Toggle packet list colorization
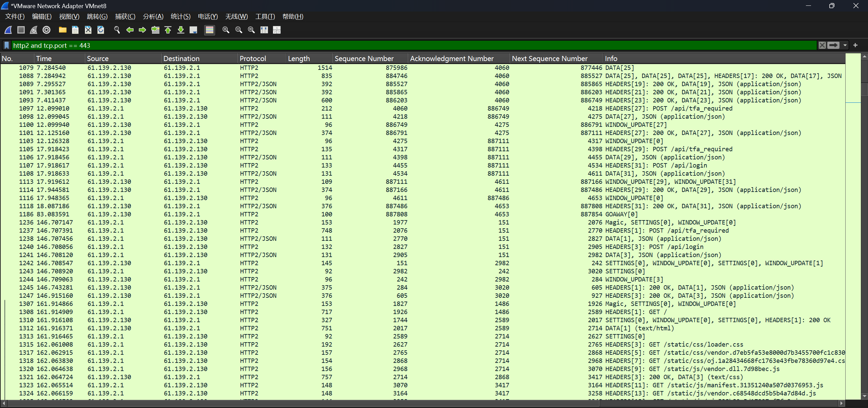The image size is (868, 408). click(210, 30)
